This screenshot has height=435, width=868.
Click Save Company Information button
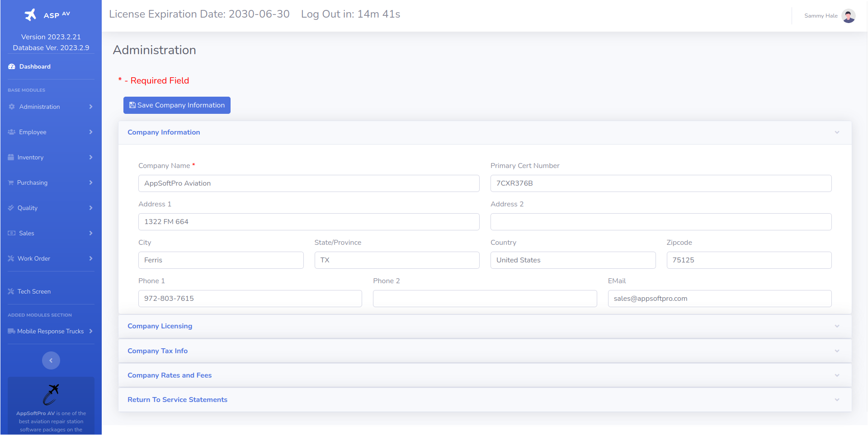[177, 105]
